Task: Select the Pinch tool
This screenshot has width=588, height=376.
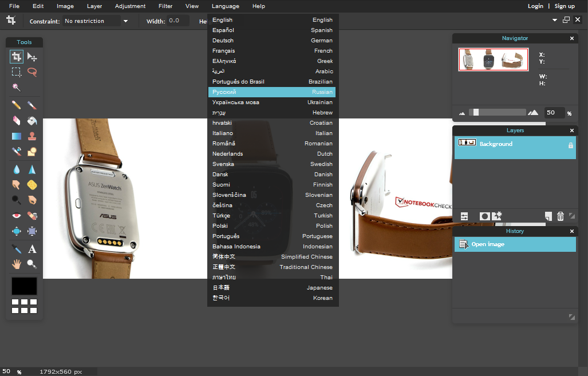Action: point(32,231)
